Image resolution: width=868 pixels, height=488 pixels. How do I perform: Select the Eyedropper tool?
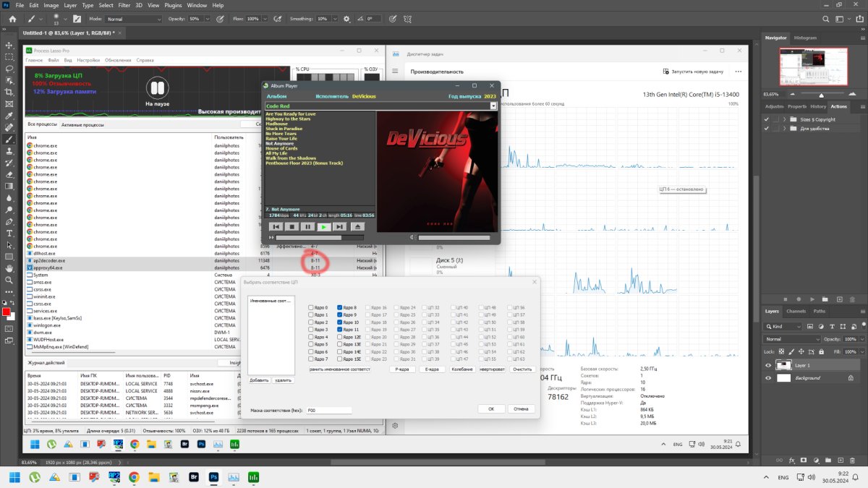pos(9,116)
